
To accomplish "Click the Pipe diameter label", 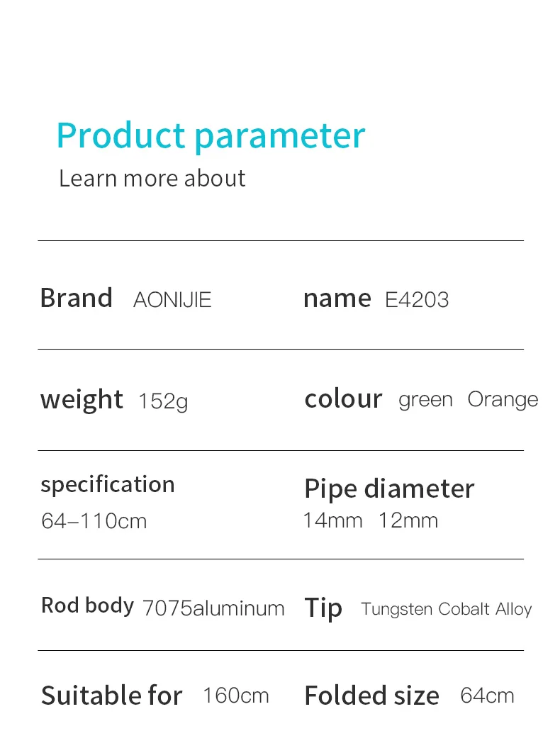I will [x=389, y=489].
